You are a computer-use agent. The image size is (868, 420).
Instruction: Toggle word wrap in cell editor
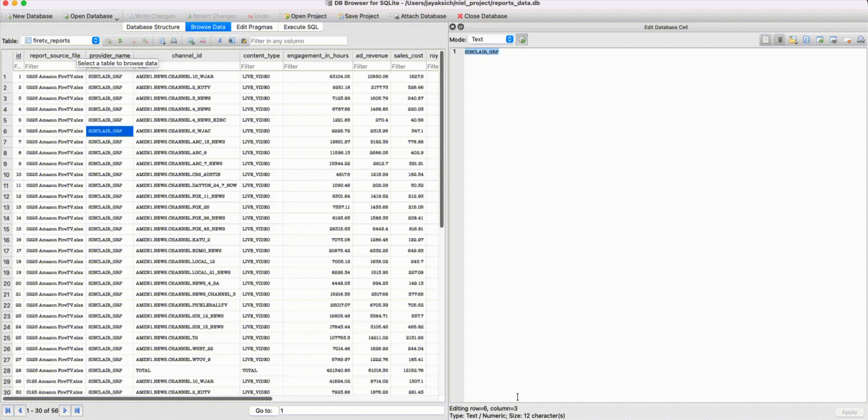pyautogui.click(x=780, y=40)
